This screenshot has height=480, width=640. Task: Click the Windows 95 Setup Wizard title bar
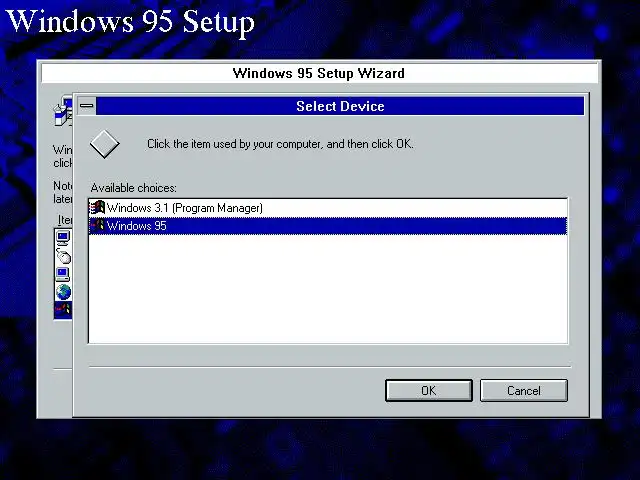tap(319, 73)
